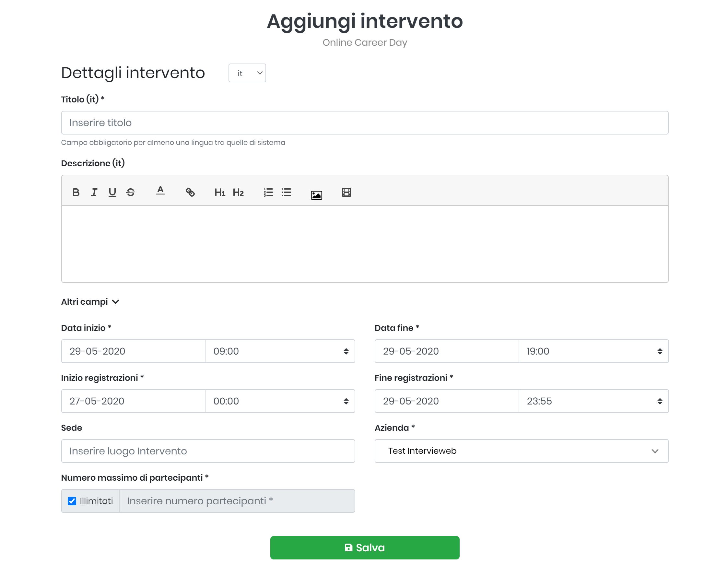Set Heading 1 style
The height and width of the screenshot is (563, 728).
220,192
